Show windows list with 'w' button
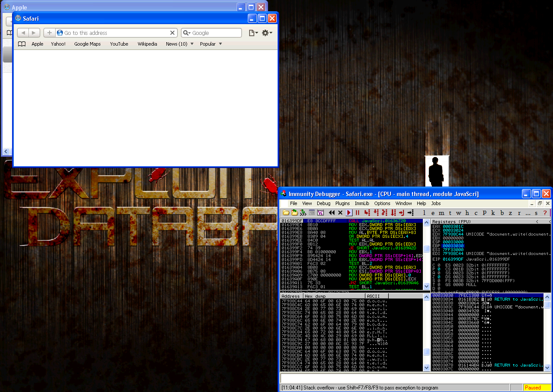The height and width of the screenshot is (392, 553). click(459, 213)
